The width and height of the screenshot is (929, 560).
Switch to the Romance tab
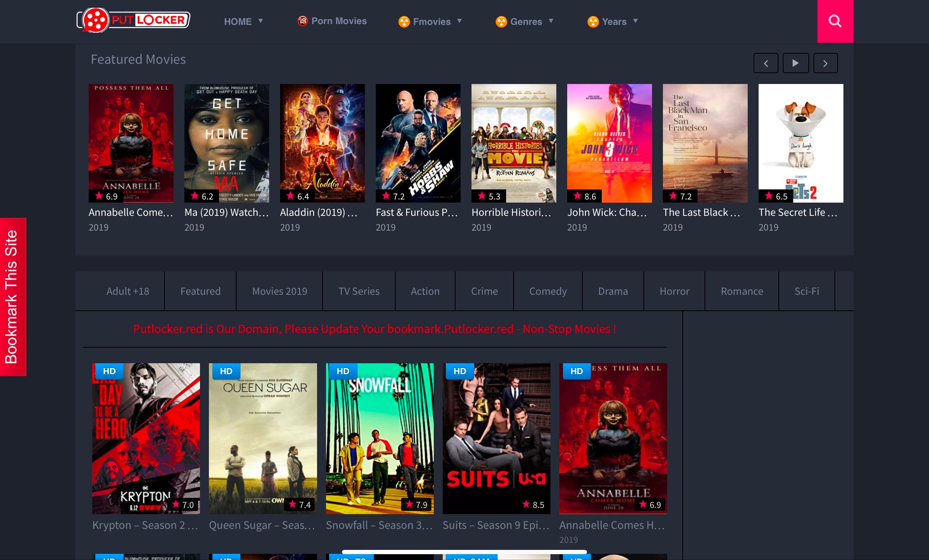click(742, 291)
